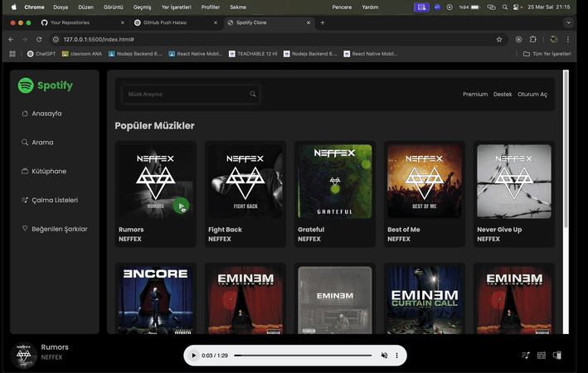Open a new browser tab
The width and height of the screenshot is (588, 373).
pos(323,23)
